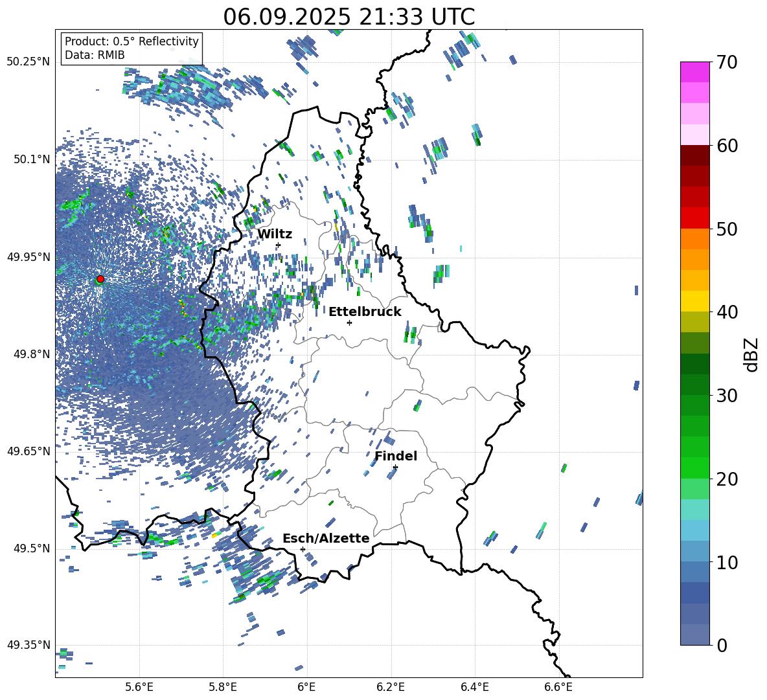Click the Esch/Alzette station cross marker

pos(303,549)
